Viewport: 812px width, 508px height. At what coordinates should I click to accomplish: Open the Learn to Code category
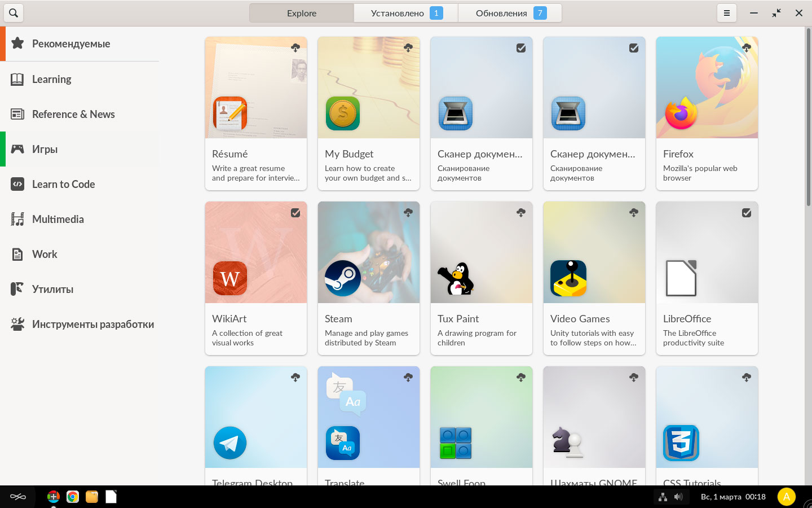63,184
